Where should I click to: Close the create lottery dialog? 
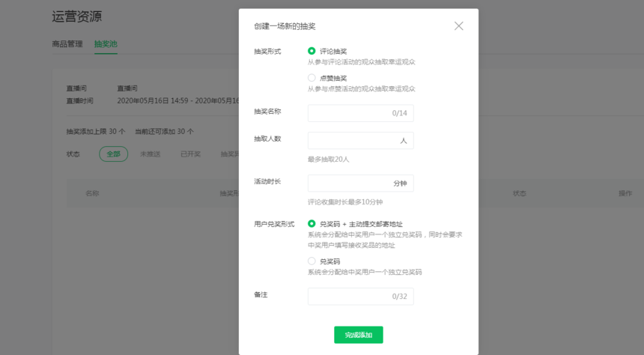tap(459, 26)
